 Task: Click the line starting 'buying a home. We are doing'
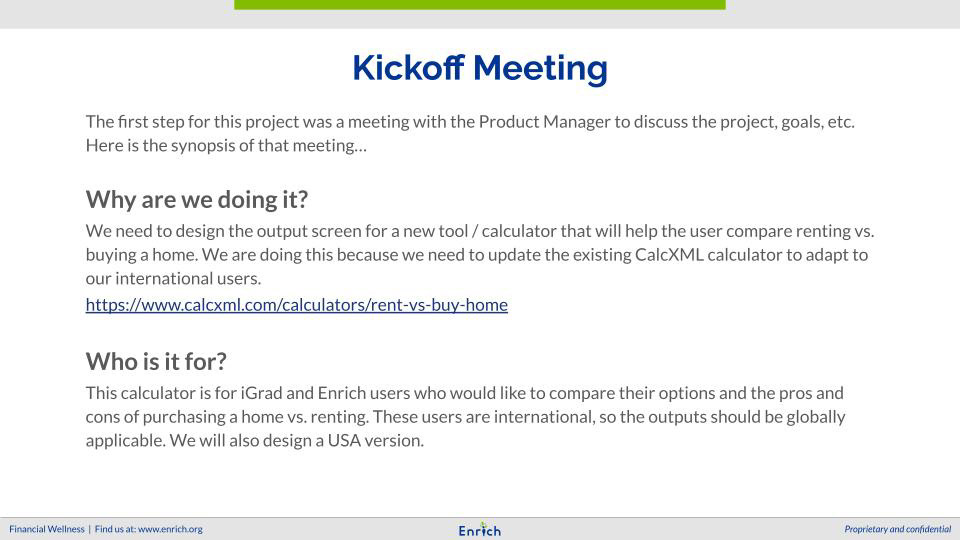[477, 255]
